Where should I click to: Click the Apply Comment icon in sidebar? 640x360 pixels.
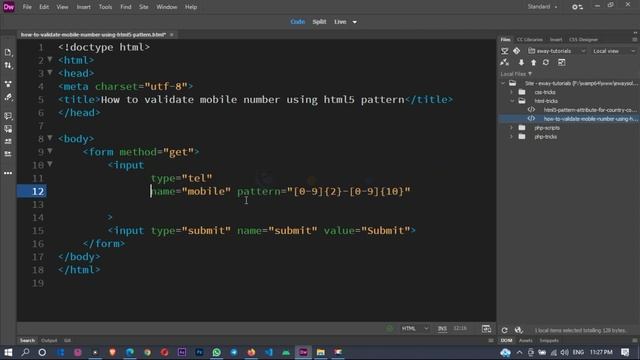point(8,116)
